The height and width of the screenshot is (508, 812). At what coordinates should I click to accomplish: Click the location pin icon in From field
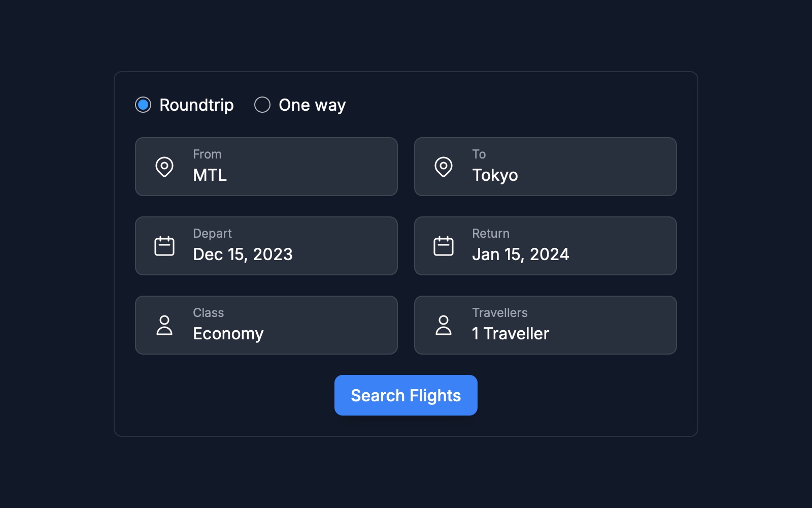click(x=164, y=166)
